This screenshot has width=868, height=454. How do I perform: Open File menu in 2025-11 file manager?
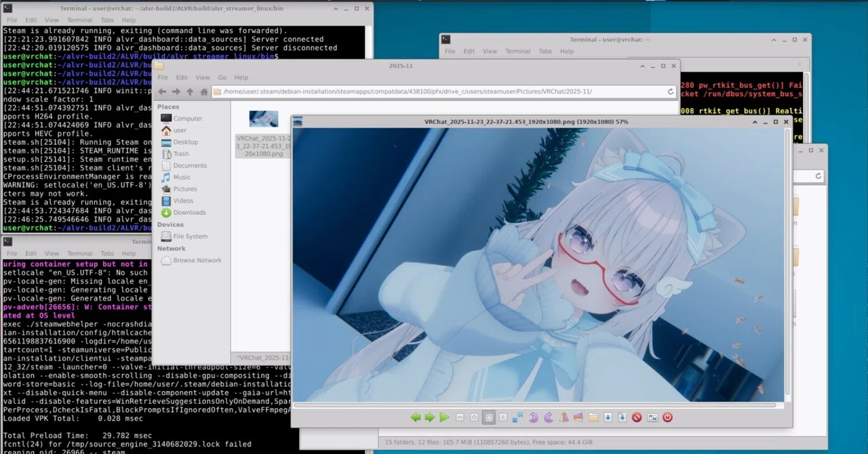pos(163,77)
